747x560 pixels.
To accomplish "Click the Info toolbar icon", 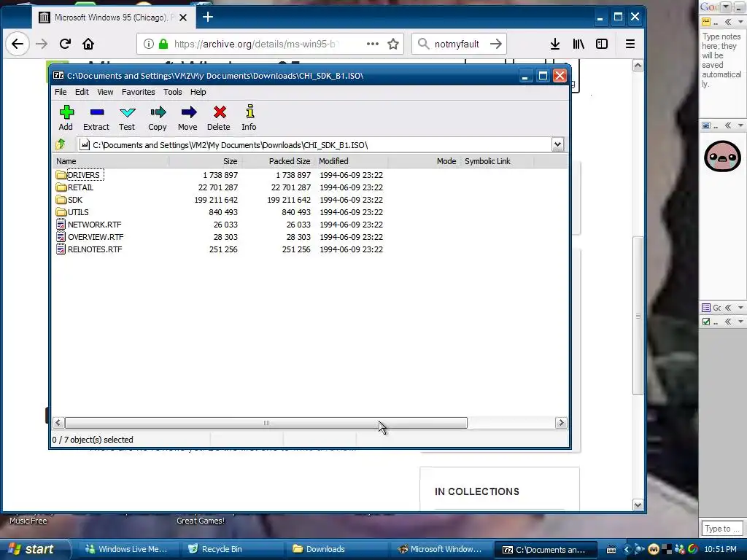I will pyautogui.click(x=249, y=117).
